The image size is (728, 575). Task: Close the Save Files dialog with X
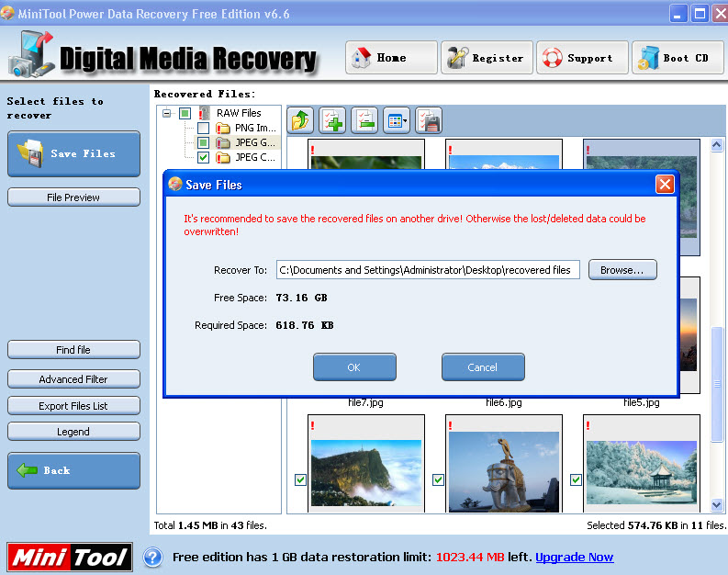click(665, 185)
